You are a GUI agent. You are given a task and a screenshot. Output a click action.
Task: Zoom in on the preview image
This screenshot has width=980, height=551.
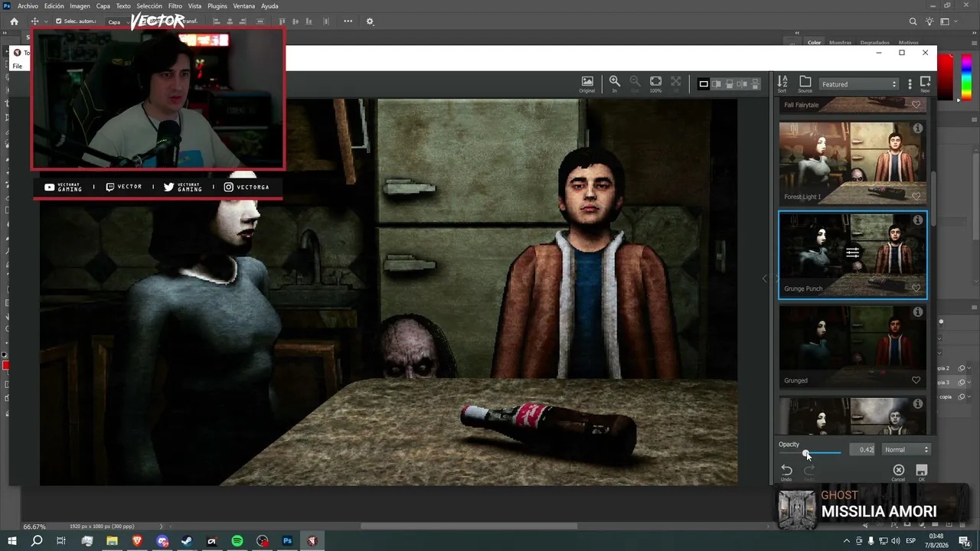[614, 83]
